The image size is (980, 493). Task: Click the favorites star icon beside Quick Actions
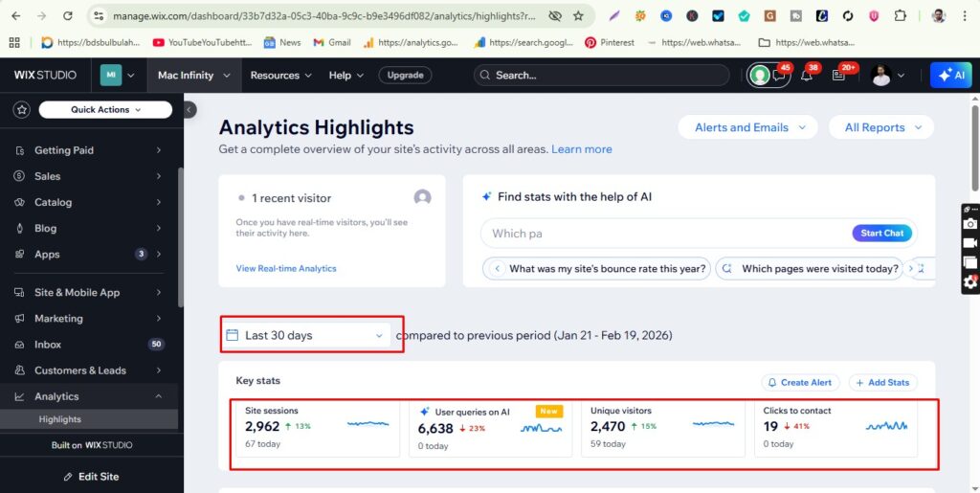(22, 110)
